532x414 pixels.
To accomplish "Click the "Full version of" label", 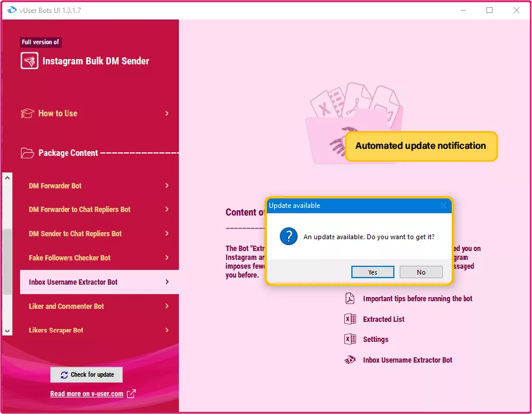I will click(x=40, y=42).
